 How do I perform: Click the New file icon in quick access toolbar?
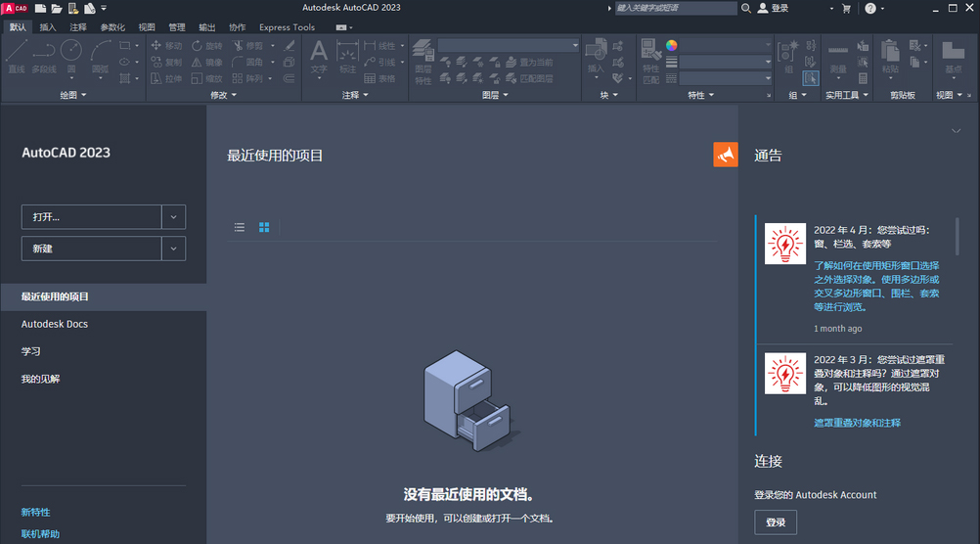coord(40,8)
